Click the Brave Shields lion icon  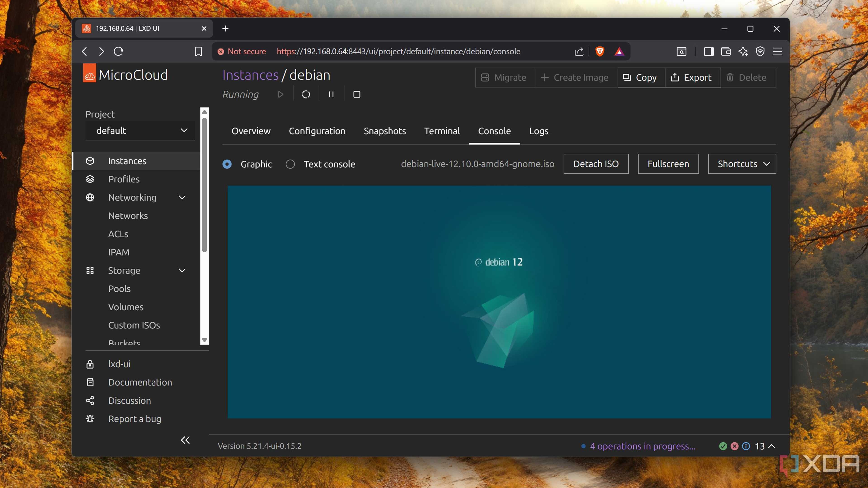(x=599, y=51)
